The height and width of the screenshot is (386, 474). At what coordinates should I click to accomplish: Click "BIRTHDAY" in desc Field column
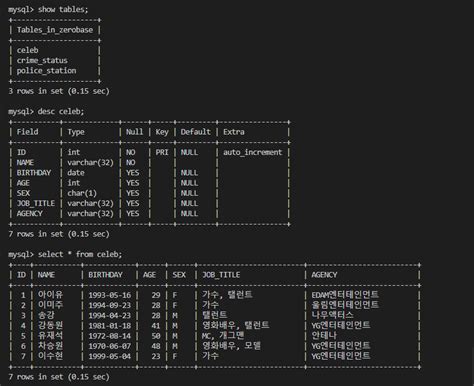pos(34,173)
